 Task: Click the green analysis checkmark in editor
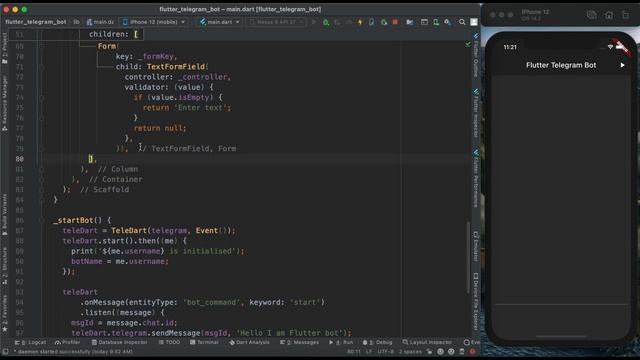pyautogui.click(x=468, y=44)
